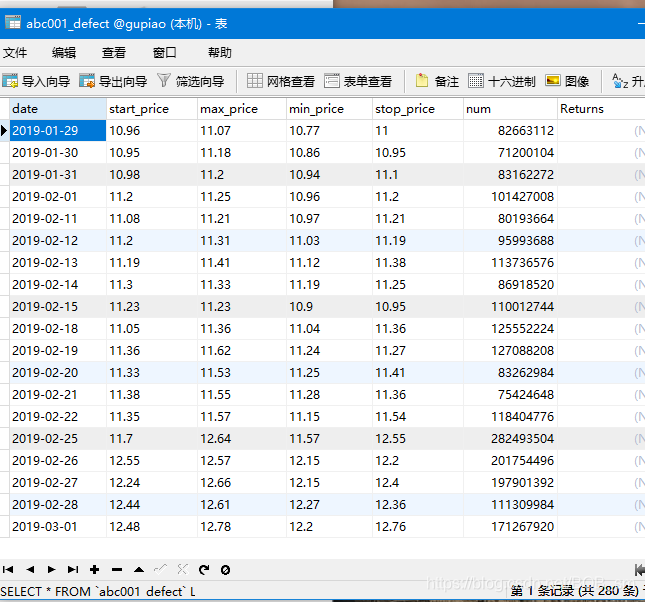Open the Hex (十六进制) viewer

pos(502,81)
